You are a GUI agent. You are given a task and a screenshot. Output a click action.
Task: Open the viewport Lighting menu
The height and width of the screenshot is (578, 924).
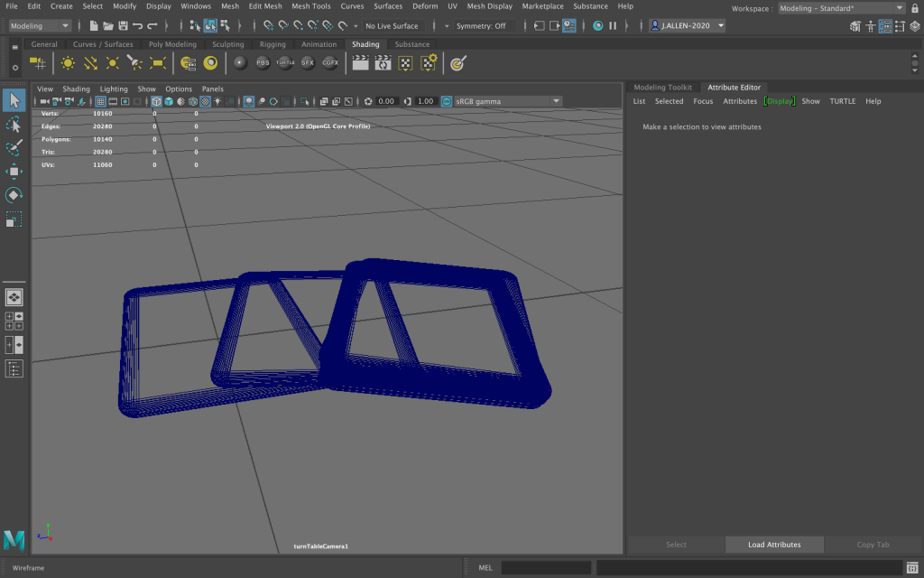(x=114, y=89)
